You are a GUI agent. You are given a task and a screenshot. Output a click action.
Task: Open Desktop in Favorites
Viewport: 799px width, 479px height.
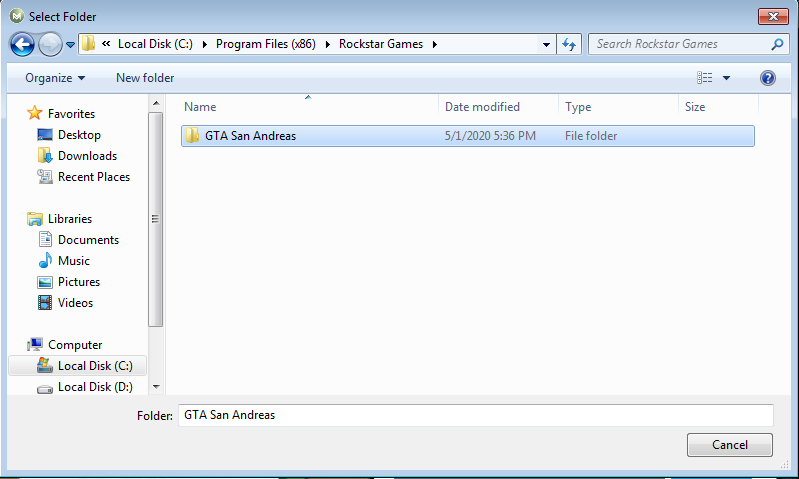point(79,135)
